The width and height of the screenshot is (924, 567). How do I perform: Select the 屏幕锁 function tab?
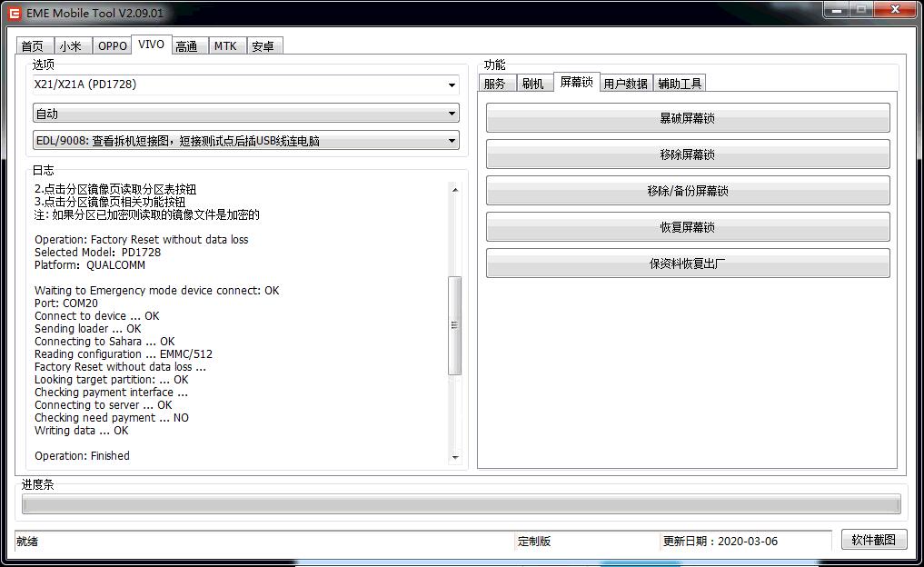pos(577,82)
